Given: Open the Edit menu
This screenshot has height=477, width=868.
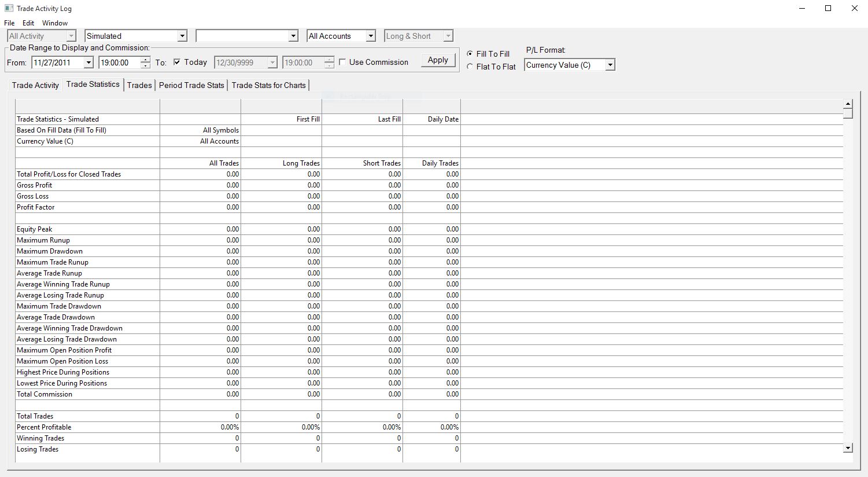Looking at the screenshot, I should coord(28,23).
